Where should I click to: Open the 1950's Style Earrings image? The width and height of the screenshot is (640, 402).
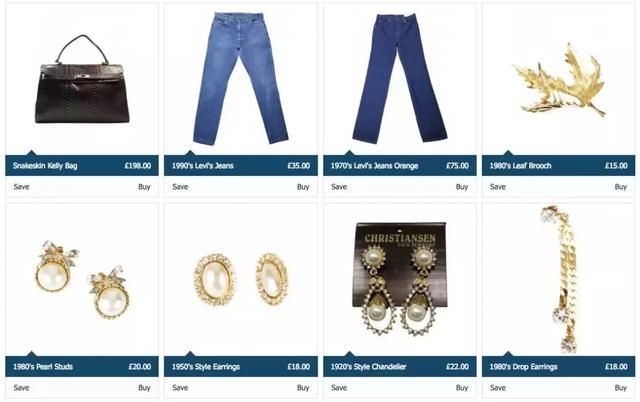coord(240,279)
